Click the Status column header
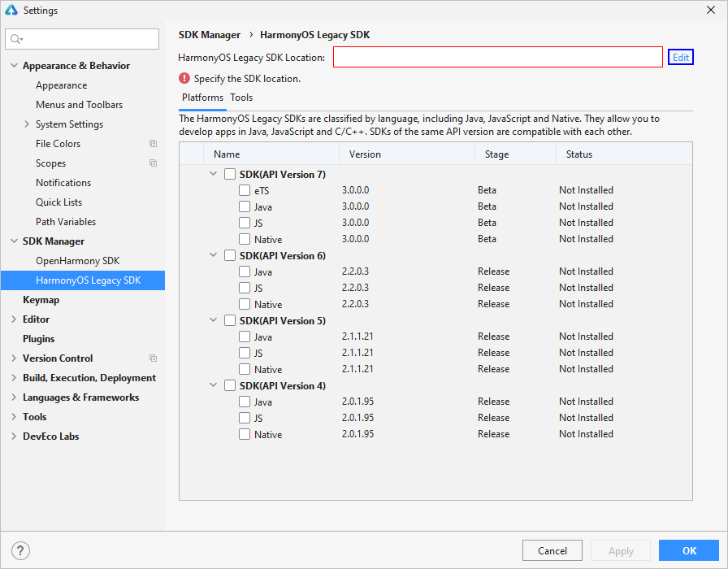This screenshot has width=728, height=569. click(624, 154)
